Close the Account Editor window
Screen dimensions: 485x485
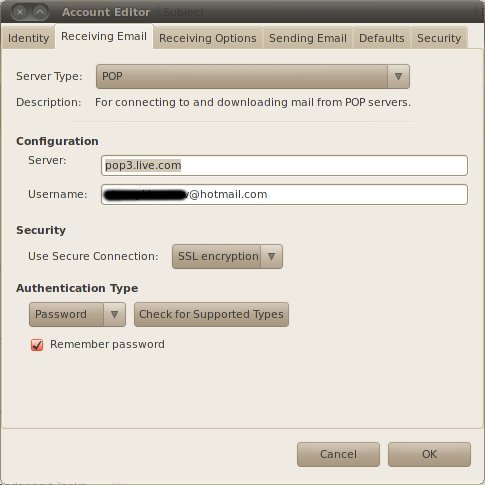tap(20, 12)
